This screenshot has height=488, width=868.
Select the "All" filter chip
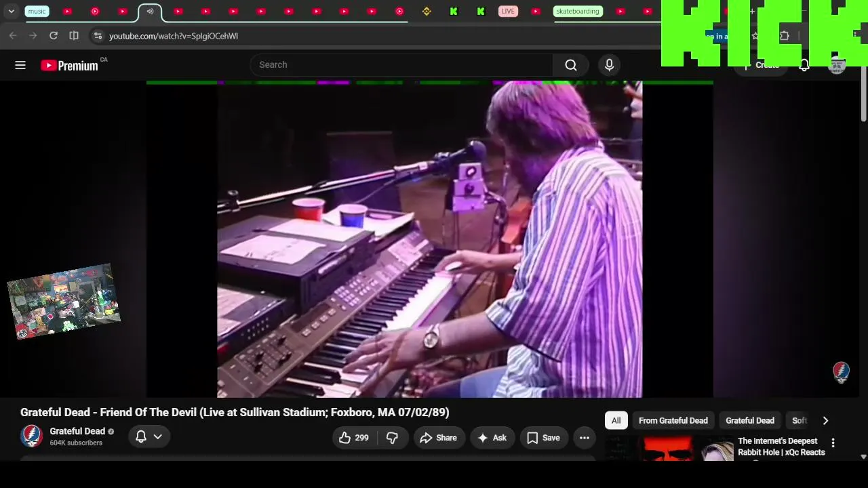[x=616, y=421]
